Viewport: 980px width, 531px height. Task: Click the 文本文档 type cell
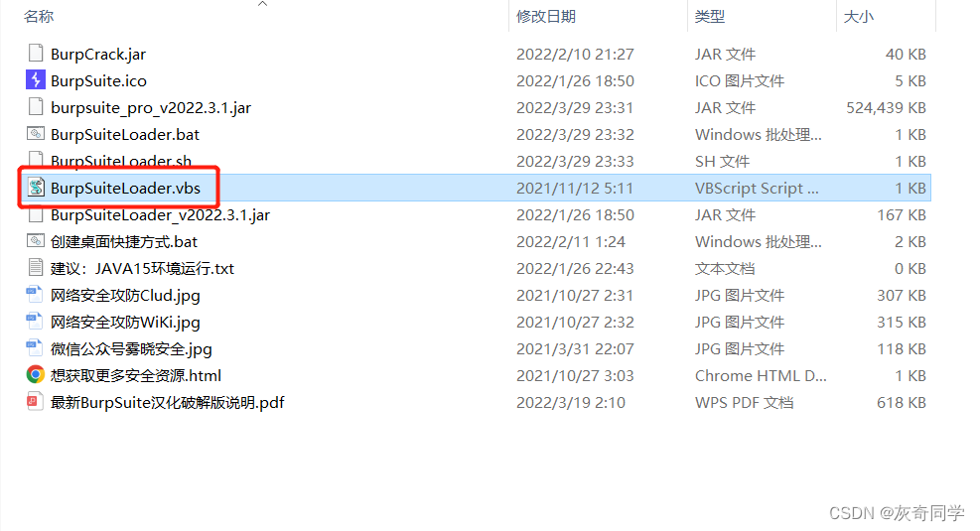click(x=725, y=269)
